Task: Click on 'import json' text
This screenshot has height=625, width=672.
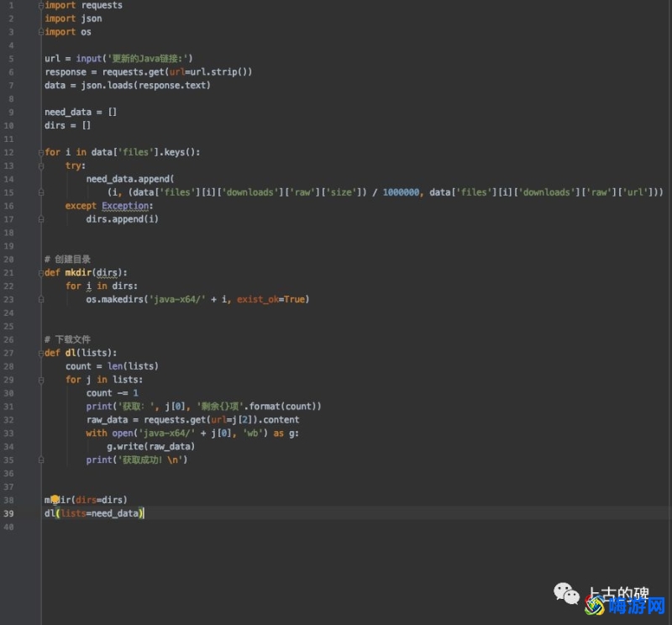Action: point(73,18)
